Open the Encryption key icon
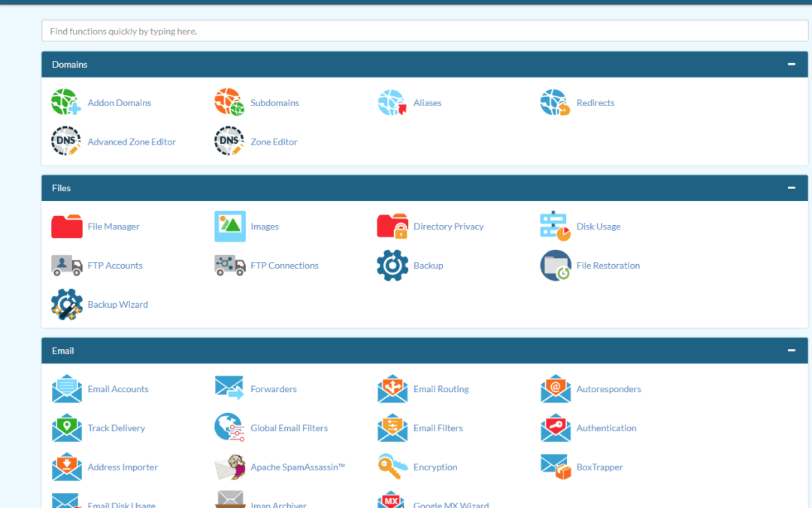812x508 pixels. click(392, 467)
